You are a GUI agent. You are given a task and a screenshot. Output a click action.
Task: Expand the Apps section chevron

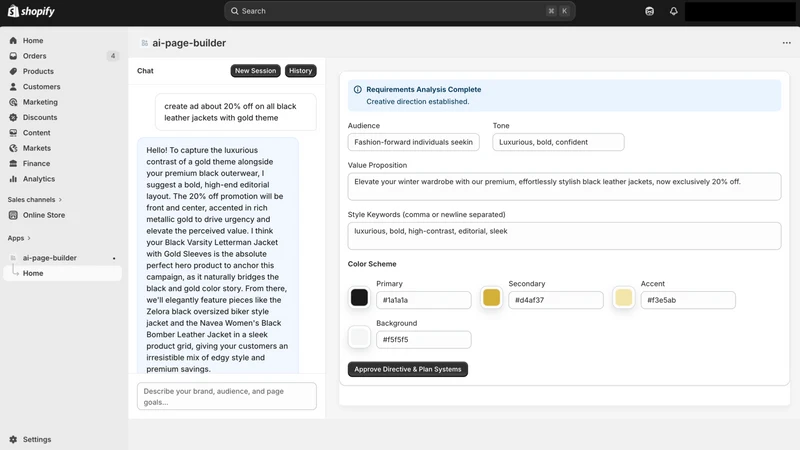(29, 238)
